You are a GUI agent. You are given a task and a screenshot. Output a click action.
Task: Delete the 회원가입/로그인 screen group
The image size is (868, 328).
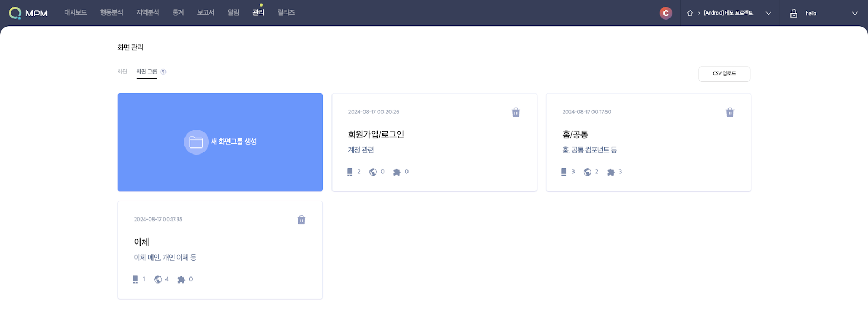pos(515,112)
